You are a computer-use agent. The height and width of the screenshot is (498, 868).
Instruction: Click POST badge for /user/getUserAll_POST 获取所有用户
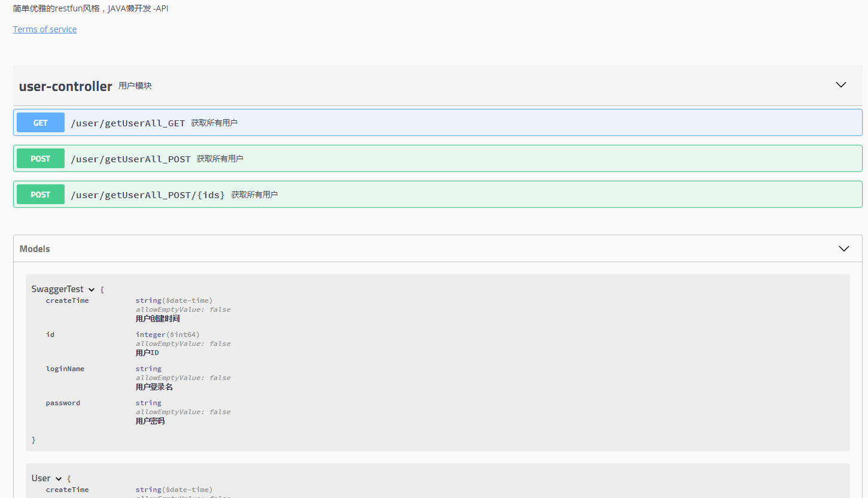(41, 159)
